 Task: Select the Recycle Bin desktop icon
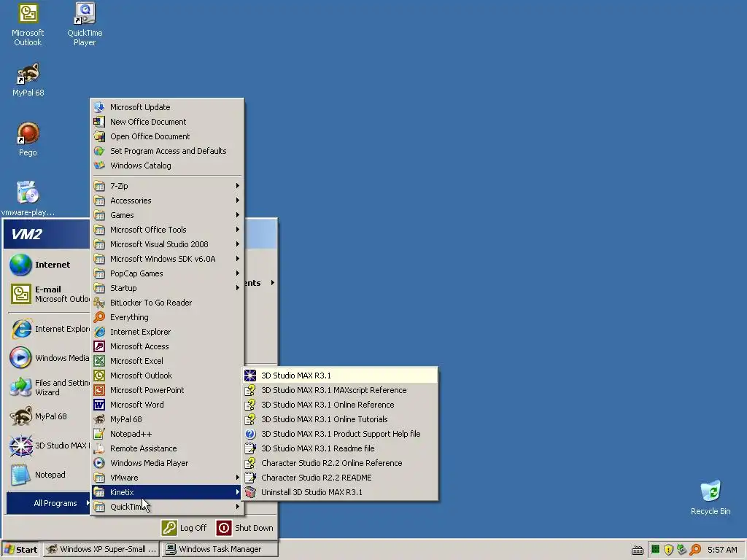coord(711,497)
